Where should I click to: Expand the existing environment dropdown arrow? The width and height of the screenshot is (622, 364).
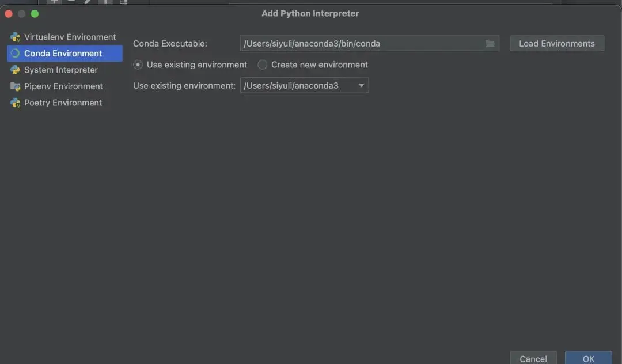[x=361, y=86]
